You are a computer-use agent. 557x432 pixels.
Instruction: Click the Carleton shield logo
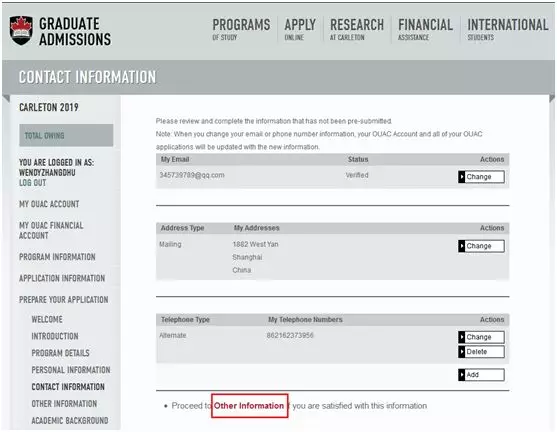[21, 31]
